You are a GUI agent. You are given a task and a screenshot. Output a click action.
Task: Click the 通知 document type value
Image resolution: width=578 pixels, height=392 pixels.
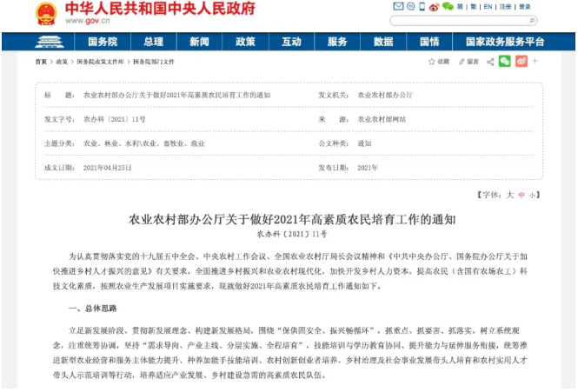(364, 143)
